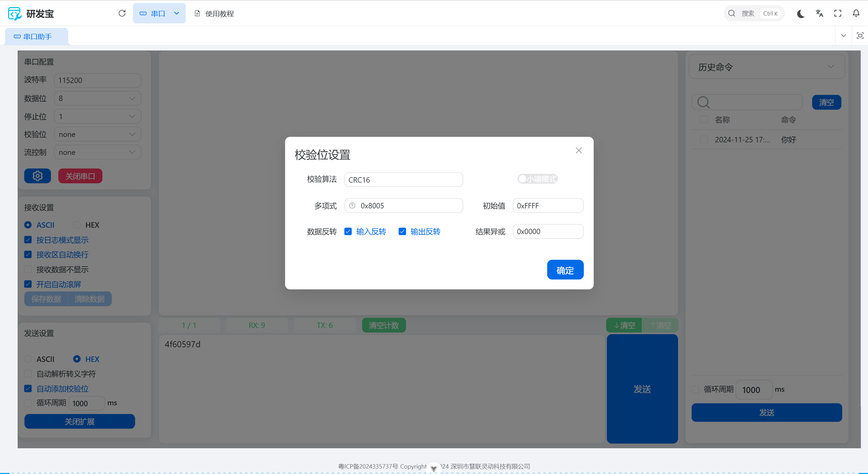Image resolution: width=868 pixels, height=474 pixels.
Task: Expand the 串口 menu dropdown arrow
Action: tap(177, 13)
